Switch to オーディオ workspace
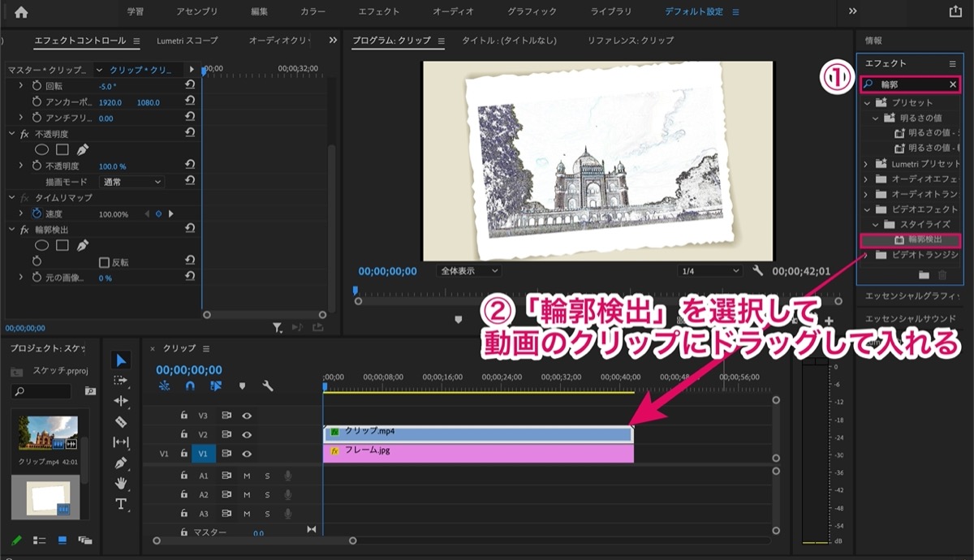This screenshot has width=974, height=560. [x=453, y=11]
